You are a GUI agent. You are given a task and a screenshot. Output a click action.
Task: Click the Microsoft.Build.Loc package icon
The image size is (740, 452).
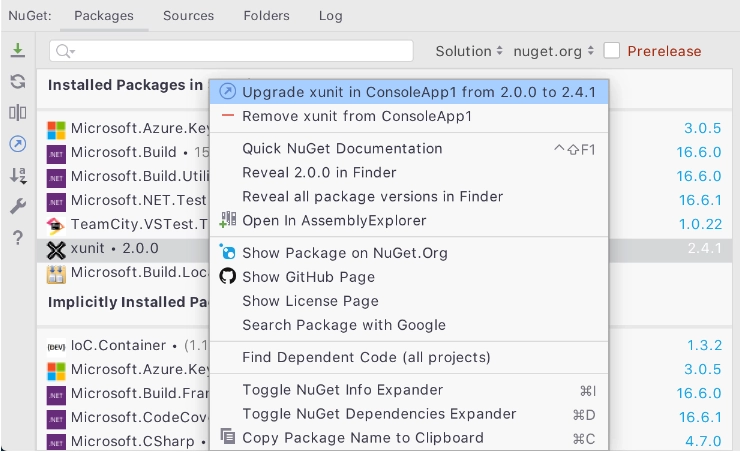point(56,275)
